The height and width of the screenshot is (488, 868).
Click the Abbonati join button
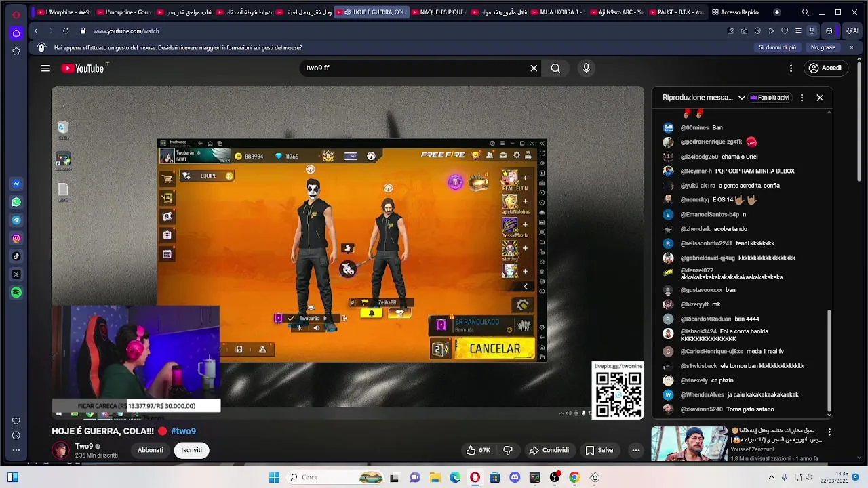click(x=151, y=450)
